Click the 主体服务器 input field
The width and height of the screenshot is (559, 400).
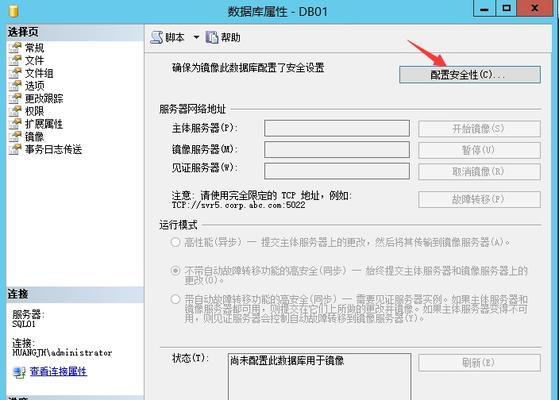point(337,128)
